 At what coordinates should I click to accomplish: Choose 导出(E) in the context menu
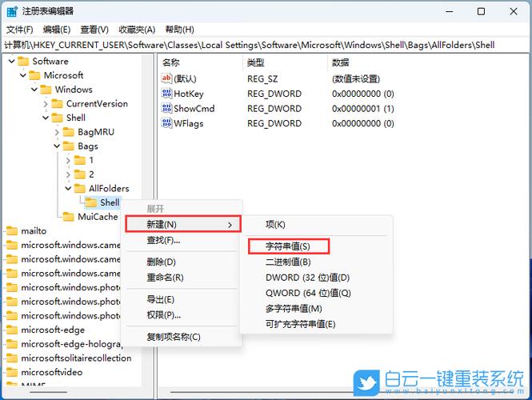[x=181, y=299]
